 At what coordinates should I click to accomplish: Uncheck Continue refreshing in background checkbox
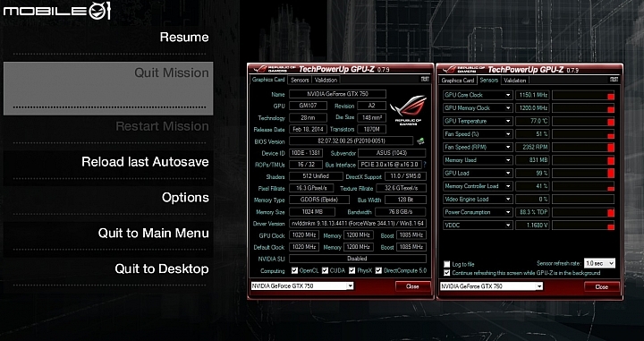447,273
